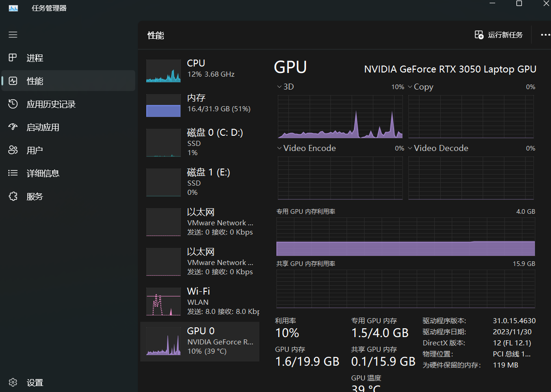Click the 运行新任务 icon
Image resolution: width=551 pixels, height=392 pixels.
[479, 35]
